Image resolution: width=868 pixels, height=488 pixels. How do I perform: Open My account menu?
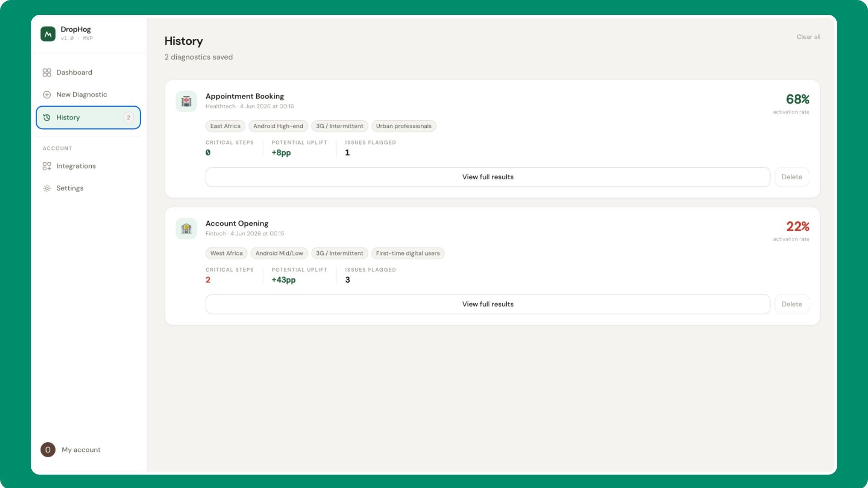pos(71,450)
